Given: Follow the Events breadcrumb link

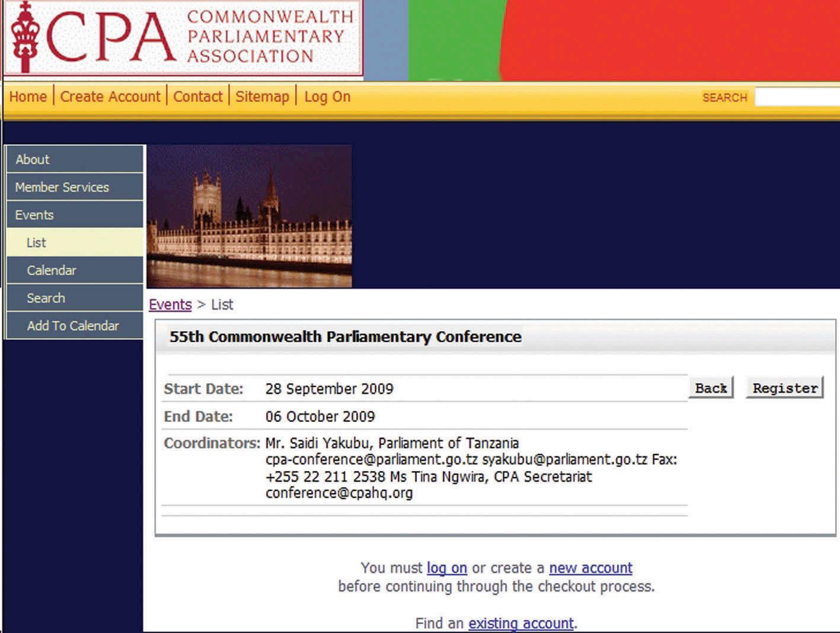Looking at the screenshot, I should (170, 304).
